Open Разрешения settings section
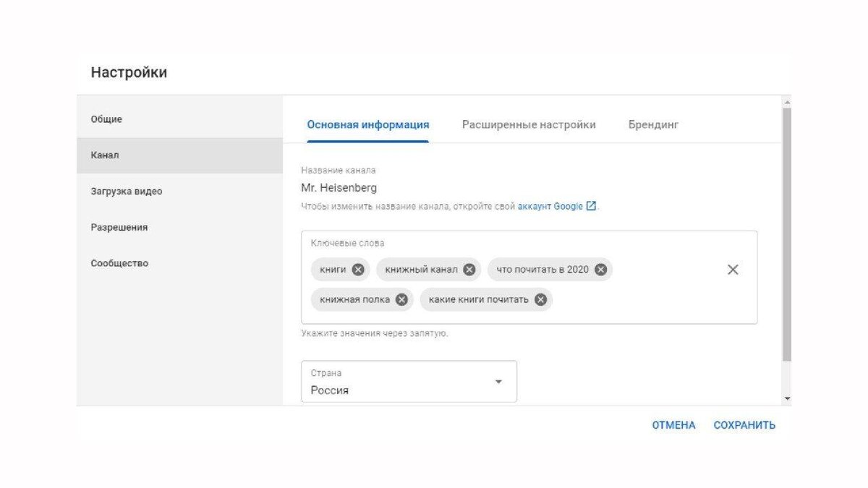868x488 pixels. 179,227
